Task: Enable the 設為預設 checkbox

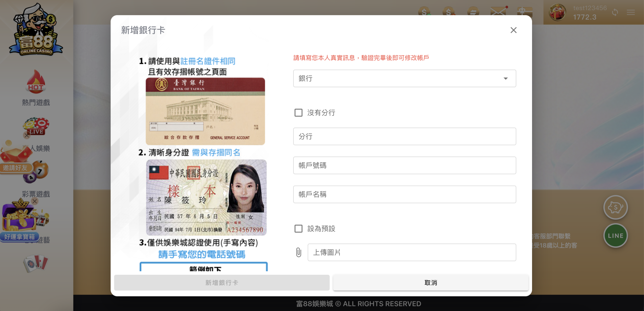Action: [x=299, y=229]
